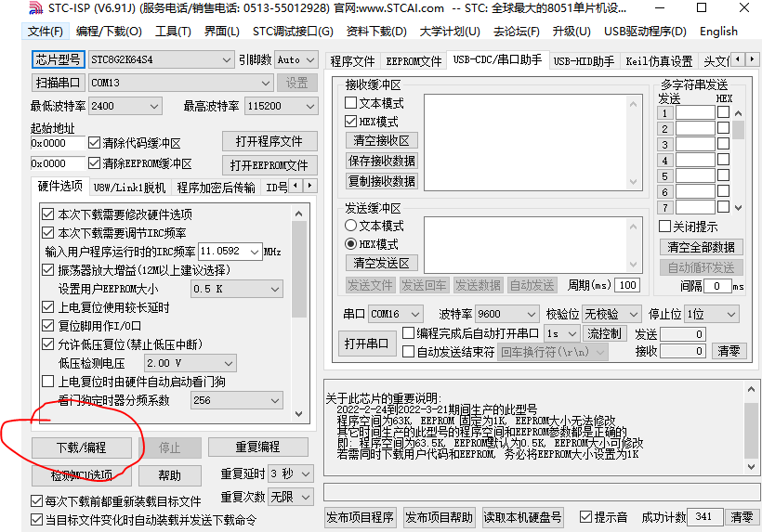The width and height of the screenshot is (762, 532).
Task: Click send buffer text area
Action: (x=533, y=245)
